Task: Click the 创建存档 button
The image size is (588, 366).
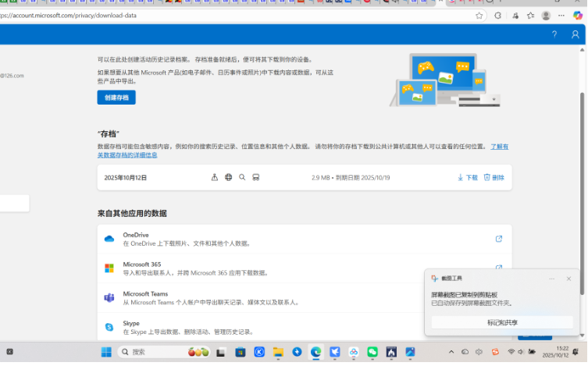Action: (x=116, y=98)
